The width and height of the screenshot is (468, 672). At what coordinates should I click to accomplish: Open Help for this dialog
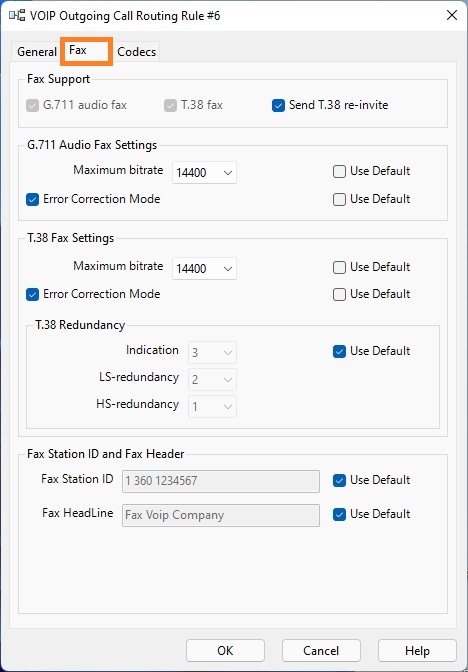[417, 651]
